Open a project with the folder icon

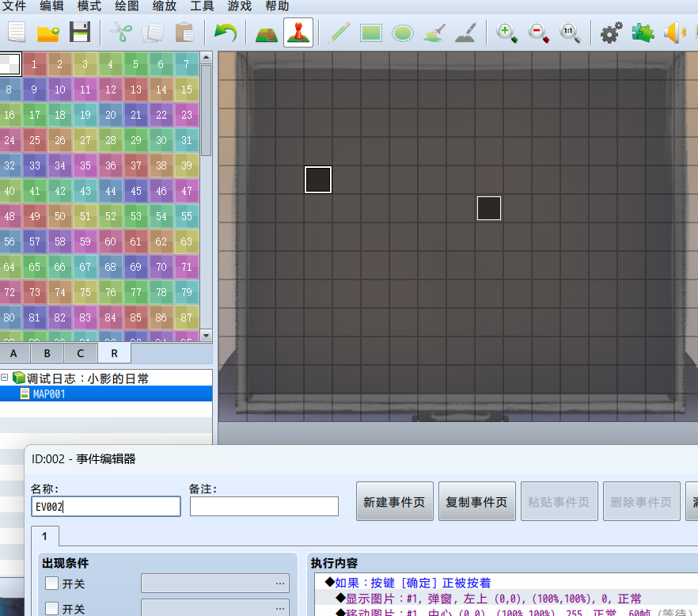[48, 32]
